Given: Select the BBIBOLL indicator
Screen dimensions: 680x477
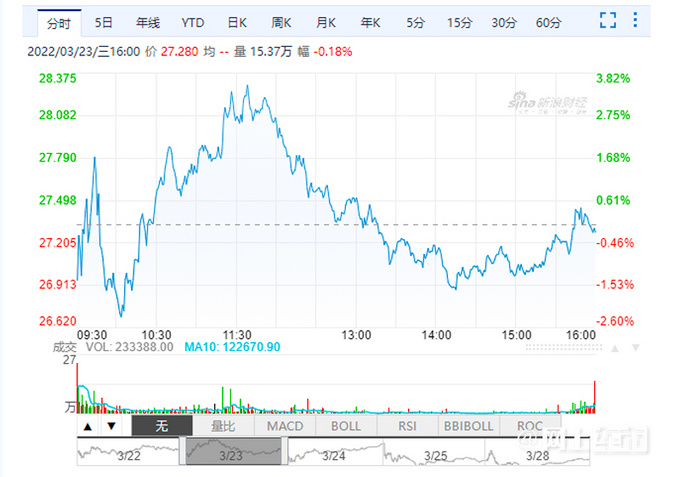Looking at the screenshot, I should tap(469, 426).
